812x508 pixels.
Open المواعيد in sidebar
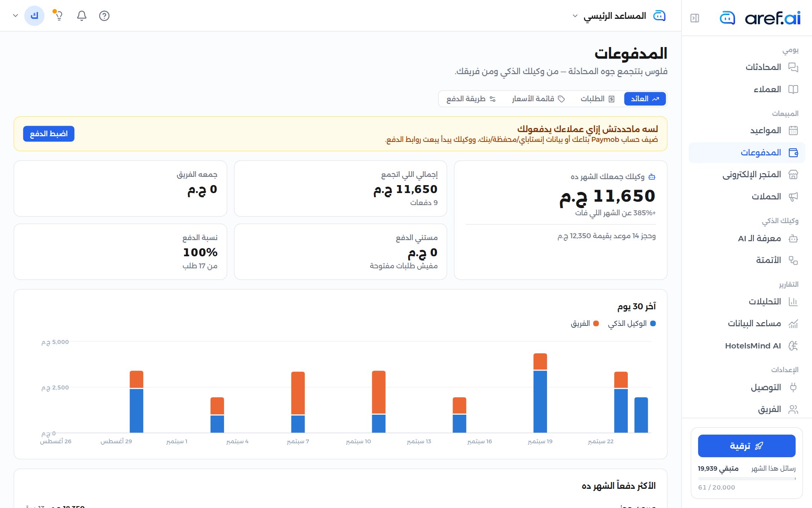click(x=747, y=131)
